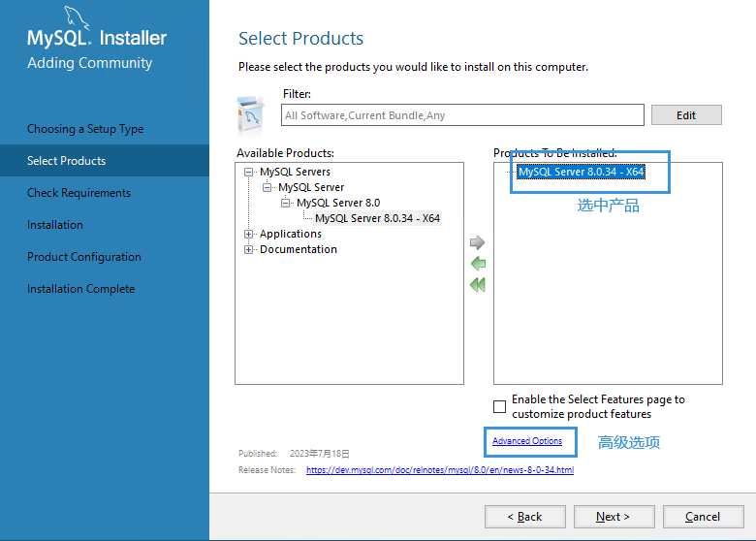Collapse the MySQL Server 8.0 node
The image size is (756, 541).
(285, 203)
